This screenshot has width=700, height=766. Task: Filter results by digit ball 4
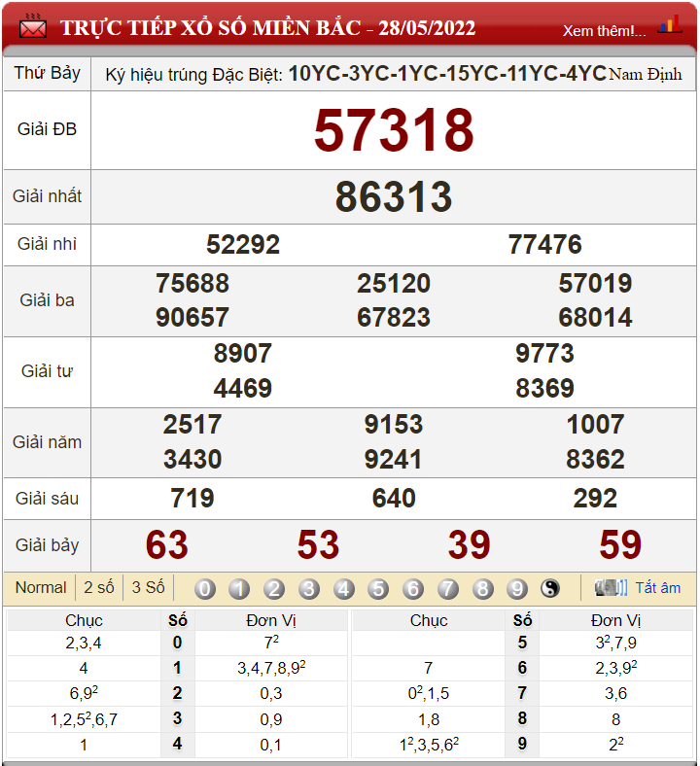pyautogui.click(x=344, y=589)
